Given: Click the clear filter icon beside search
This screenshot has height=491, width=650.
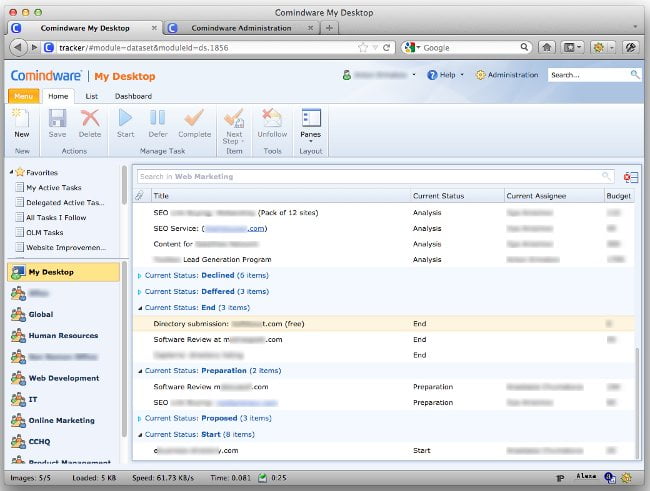Looking at the screenshot, I should (x=631, y=177).
